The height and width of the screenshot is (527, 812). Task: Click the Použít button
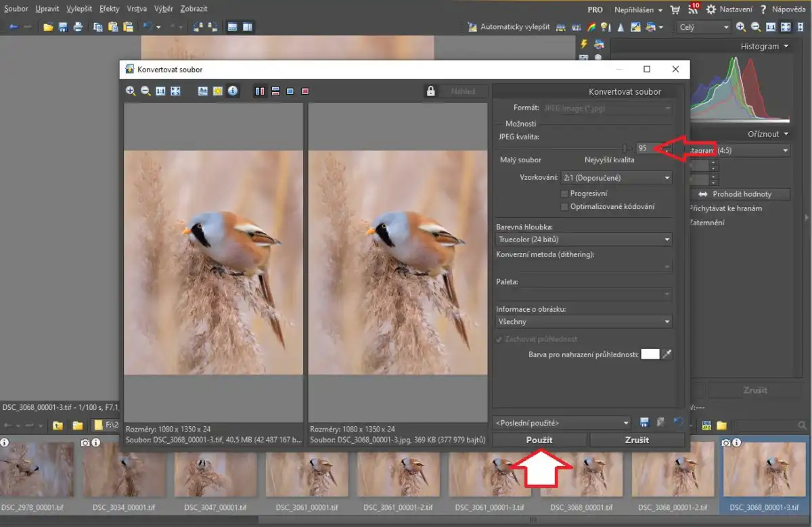(539, 440)
